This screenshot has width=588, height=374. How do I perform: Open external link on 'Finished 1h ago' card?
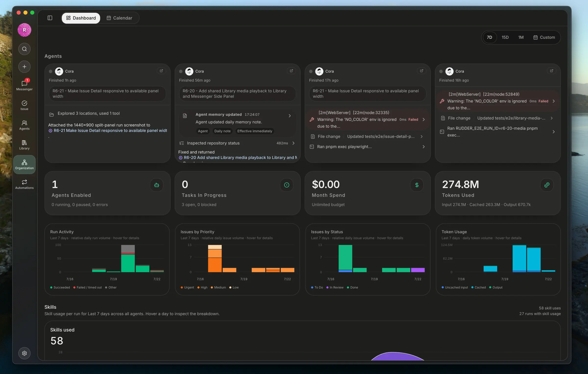point(161,71)
